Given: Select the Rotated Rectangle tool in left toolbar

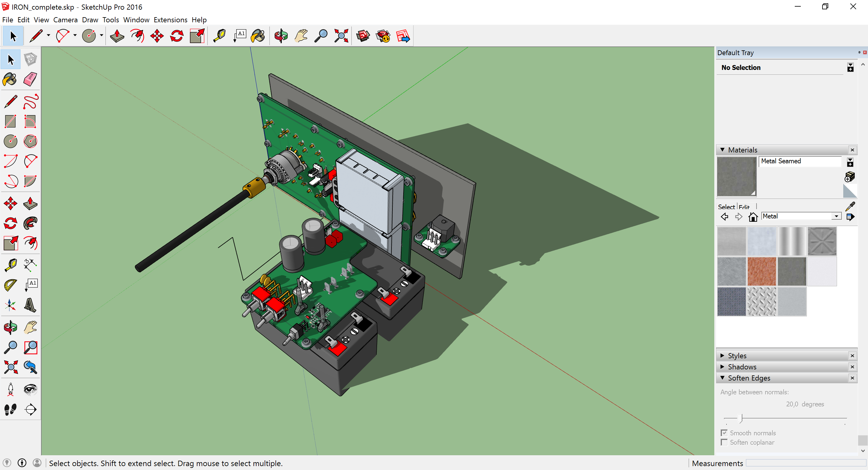Looking at the screenshot, I should click(x=30, y=122).
